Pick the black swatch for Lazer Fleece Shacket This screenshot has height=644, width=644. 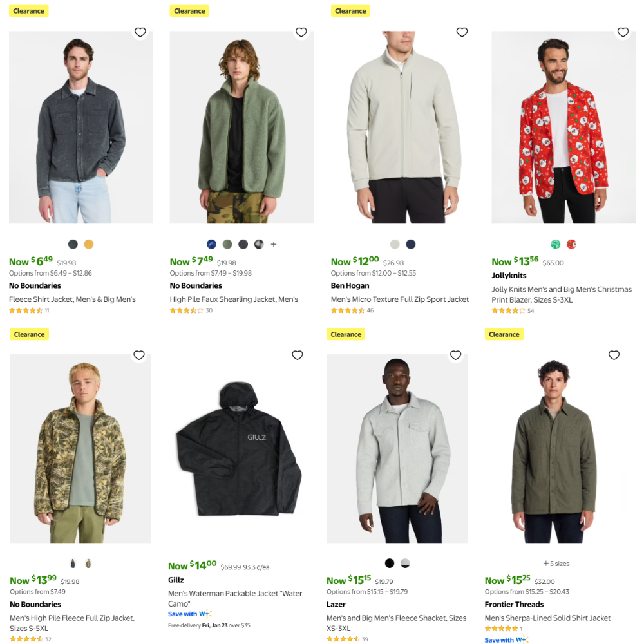pyautogui.click(x=389, y=563)
